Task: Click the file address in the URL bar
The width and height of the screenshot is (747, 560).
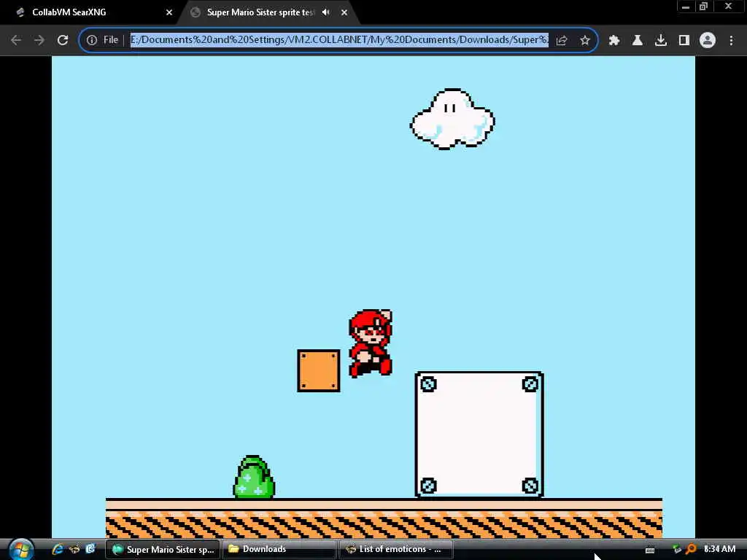Action: [339, 40]
